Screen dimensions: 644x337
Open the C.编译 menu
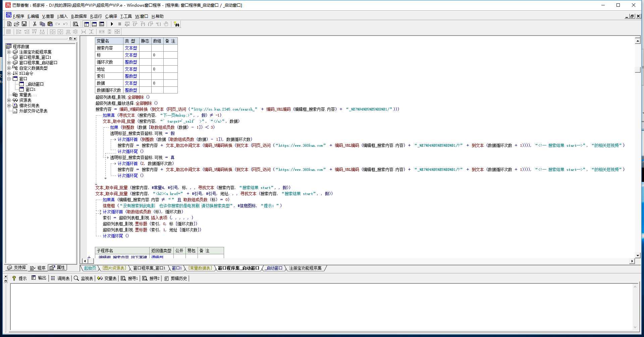pos(111,16)
